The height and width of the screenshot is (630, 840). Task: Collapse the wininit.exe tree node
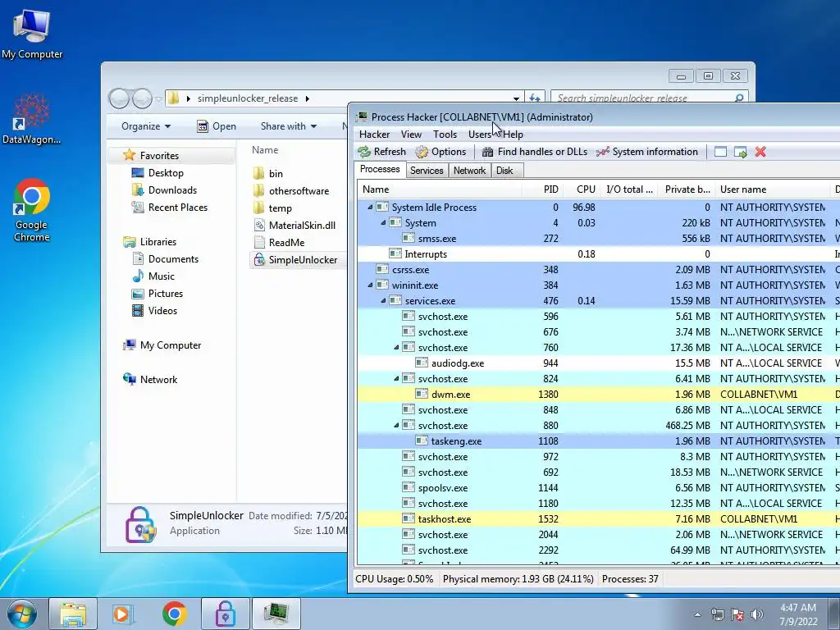click(370, 285)
